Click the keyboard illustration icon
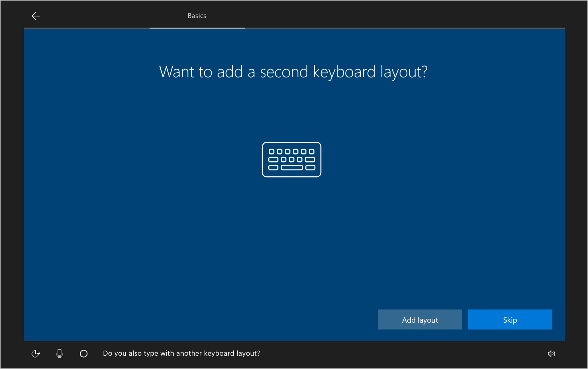The height and width of the screenshot is (369, 588). pyautogui.click(x=291, y=159)
